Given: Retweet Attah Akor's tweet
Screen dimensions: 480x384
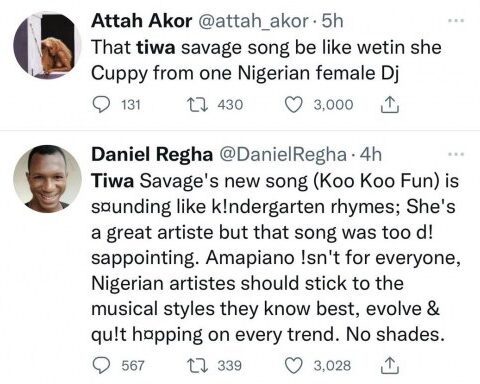Looking at the screenshot, I should [197, 105].
